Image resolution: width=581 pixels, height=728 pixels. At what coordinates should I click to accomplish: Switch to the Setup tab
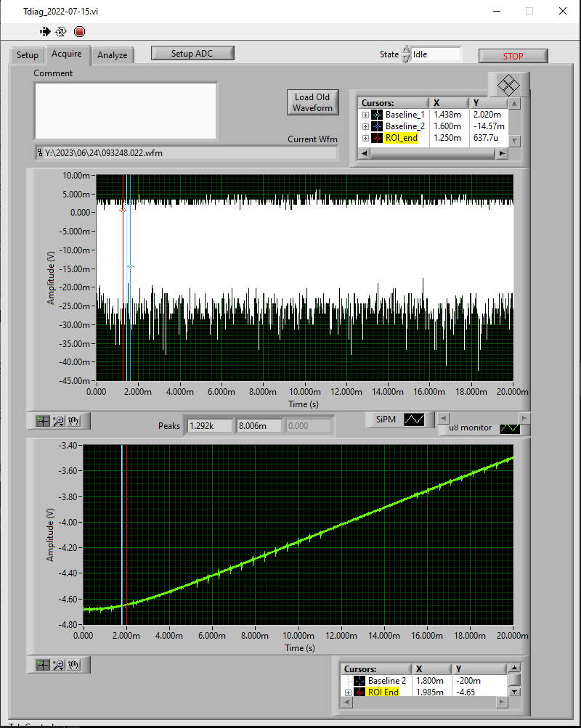click(x=28, y=55)
